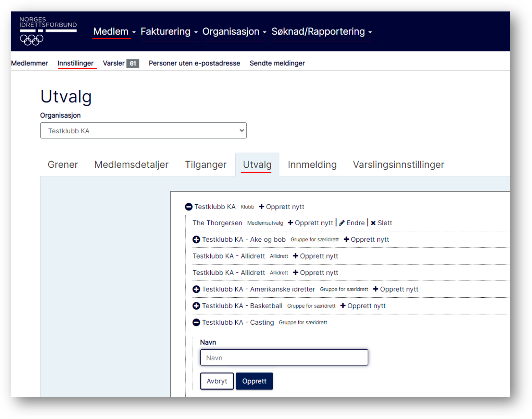Open Sendte meldinger

(277, 63)
